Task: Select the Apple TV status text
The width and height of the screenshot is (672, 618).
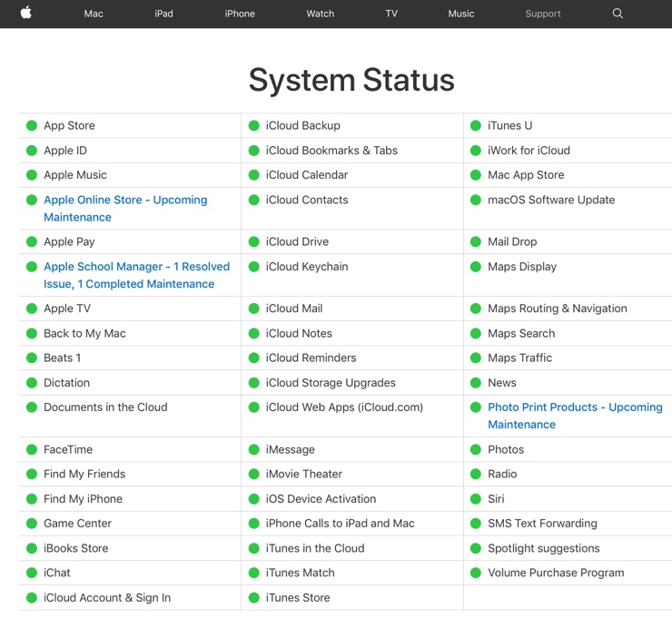Action: [67, 309]
